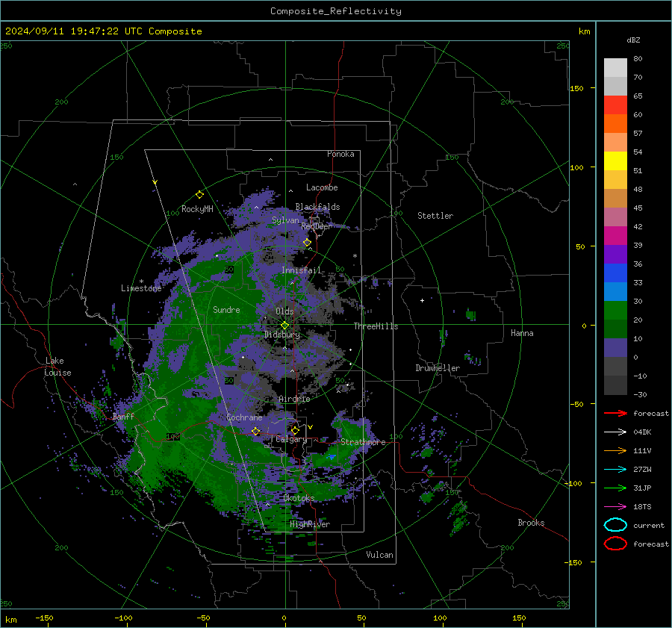The image size is (672, 628).
Task: Click the Cochrane town label
Action: pos(244,417)
